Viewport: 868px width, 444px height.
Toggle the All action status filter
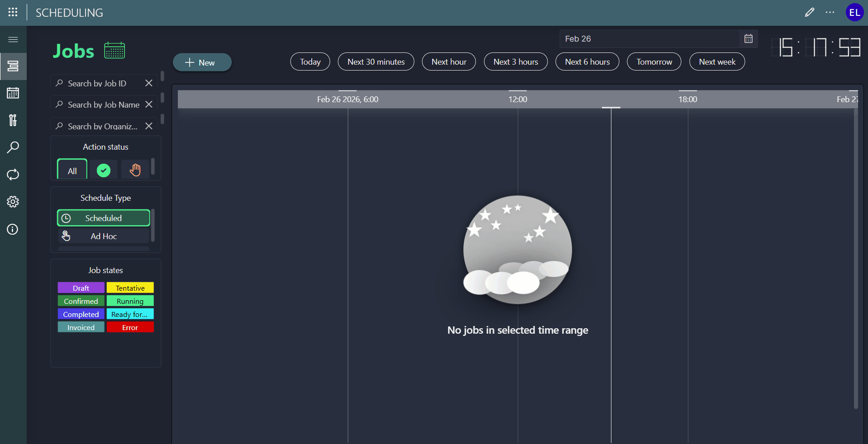72,170
